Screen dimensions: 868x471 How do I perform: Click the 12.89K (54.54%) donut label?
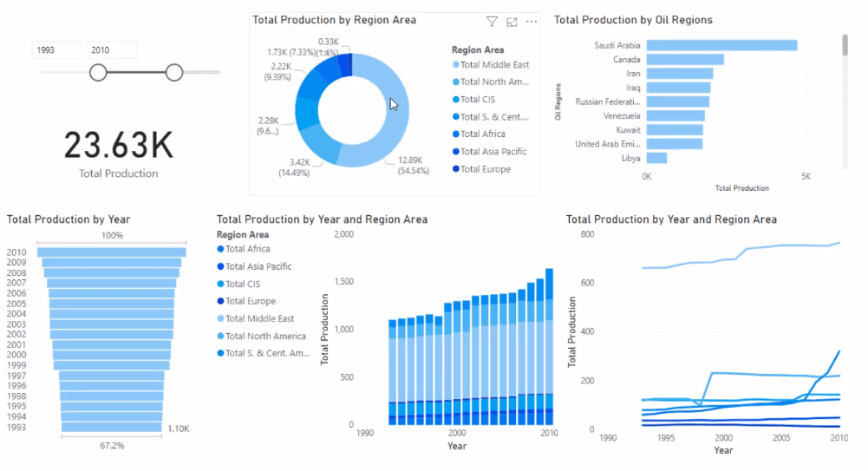pyautogui.click(x=413, y=166)
